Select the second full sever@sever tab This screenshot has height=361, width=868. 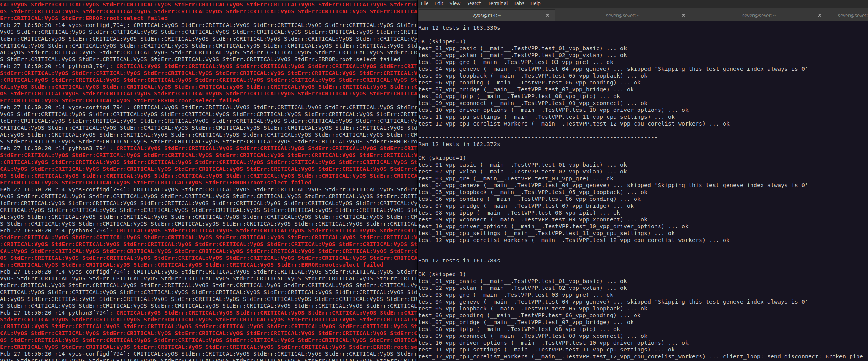[759, 16]
